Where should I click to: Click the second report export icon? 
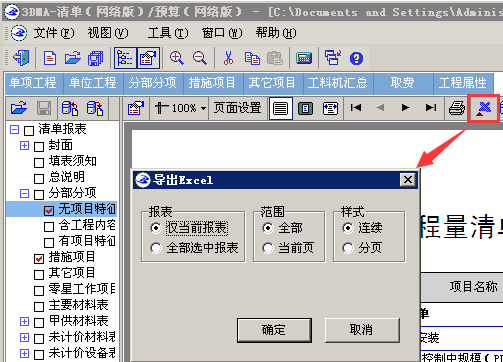[x=95, y=108]
